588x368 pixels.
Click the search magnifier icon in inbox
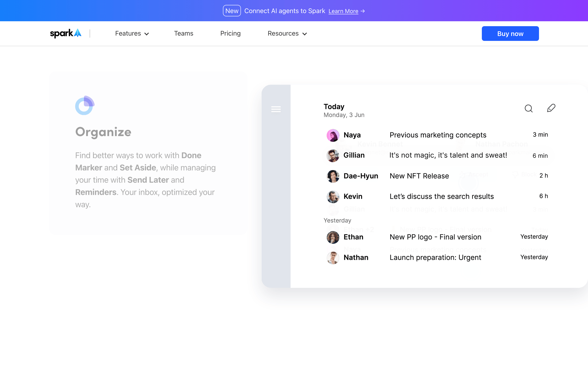point(528,108)
